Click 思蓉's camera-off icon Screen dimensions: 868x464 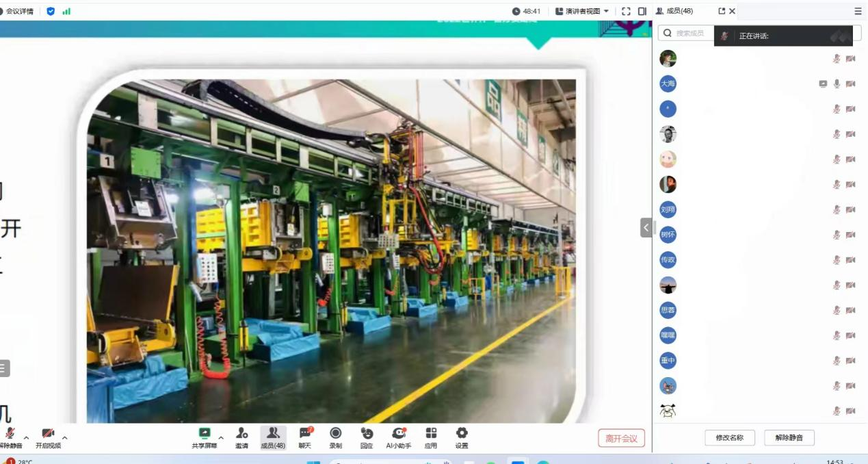click(850, 310)
